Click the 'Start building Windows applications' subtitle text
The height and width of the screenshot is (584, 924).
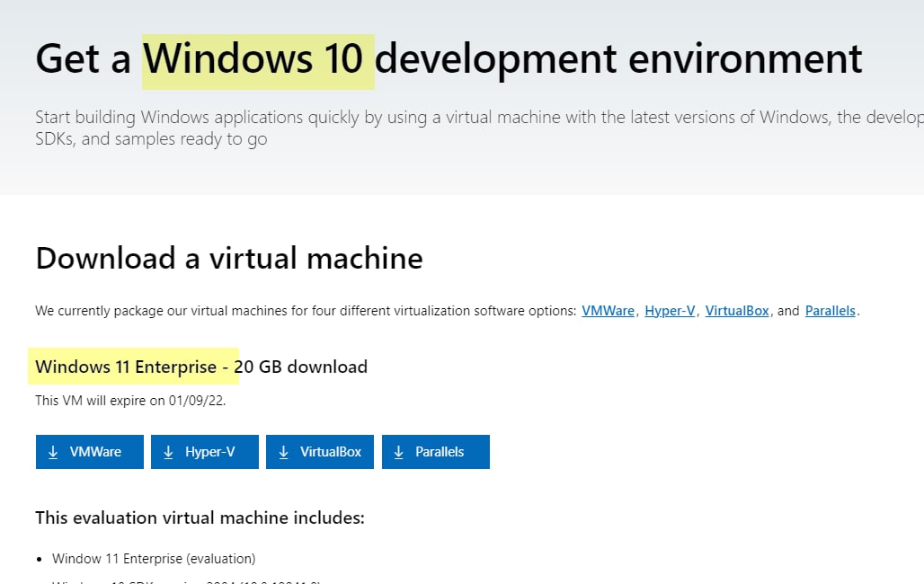tap(479, 128)
